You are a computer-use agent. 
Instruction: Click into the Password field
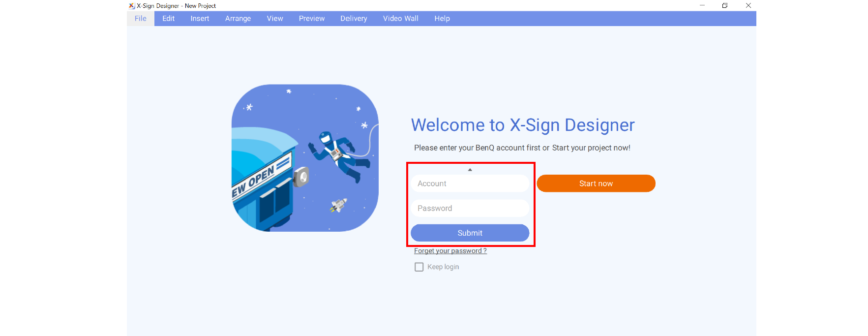(470, 208)
